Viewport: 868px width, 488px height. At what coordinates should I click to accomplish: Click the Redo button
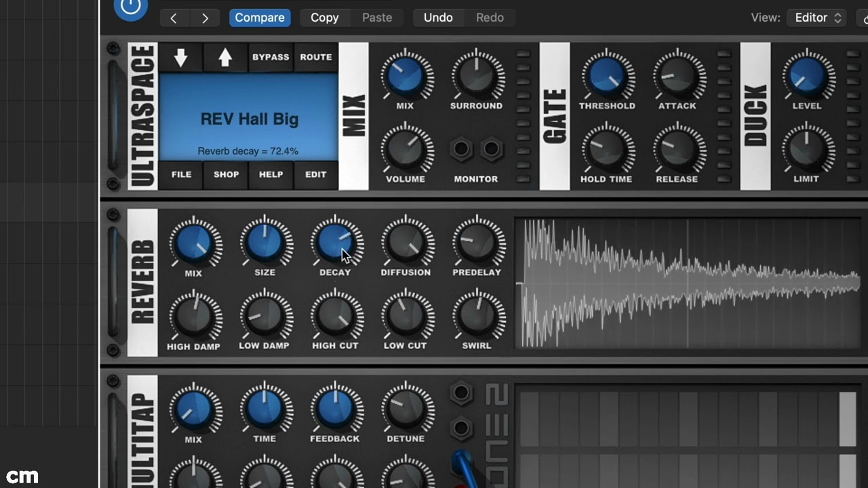tap(490, 18)
